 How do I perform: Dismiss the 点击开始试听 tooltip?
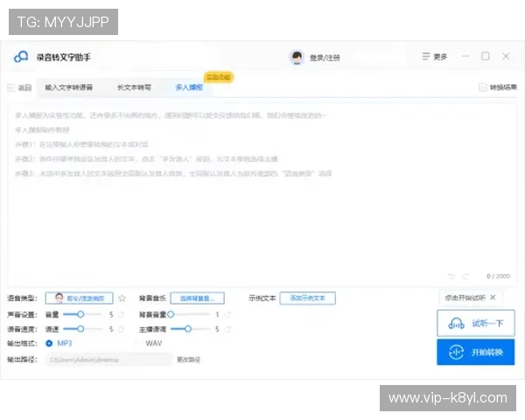tap(493, 297)
